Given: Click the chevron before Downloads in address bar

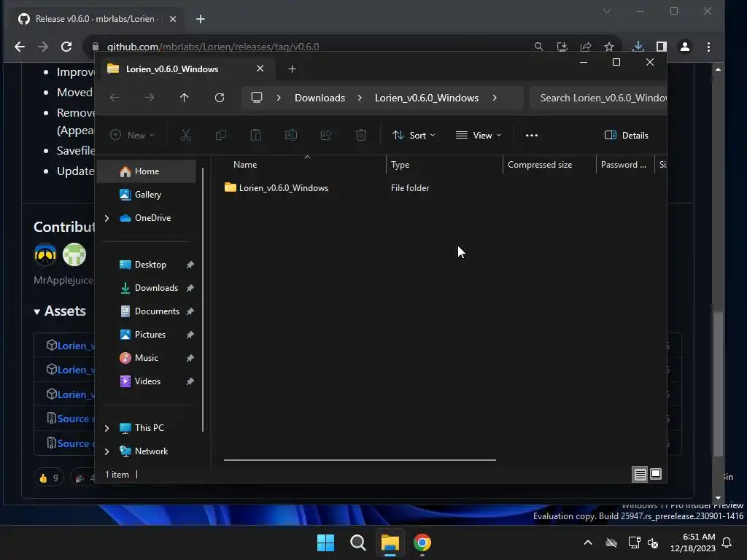Looking at the screenshot, I should tap(279, 98).
